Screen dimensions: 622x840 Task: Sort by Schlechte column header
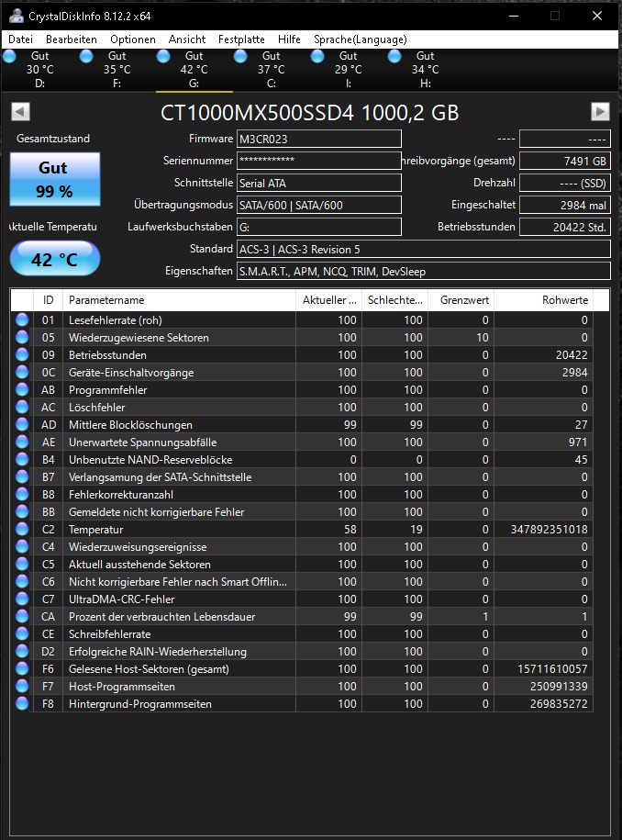coord(394,300)
